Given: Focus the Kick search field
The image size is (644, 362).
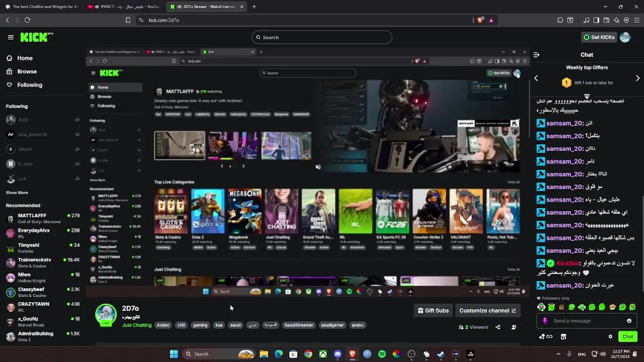Looking at the screenshot, I should point(322,37).
